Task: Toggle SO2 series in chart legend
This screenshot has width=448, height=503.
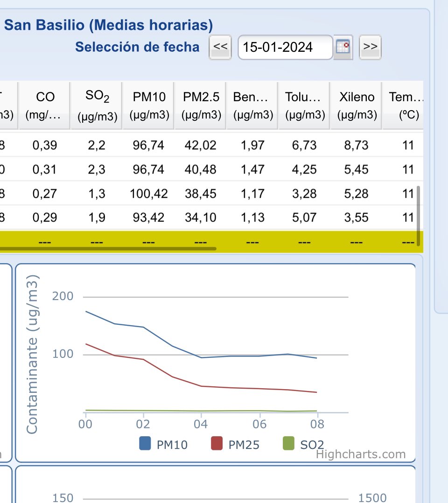Action: pos(304,444)
